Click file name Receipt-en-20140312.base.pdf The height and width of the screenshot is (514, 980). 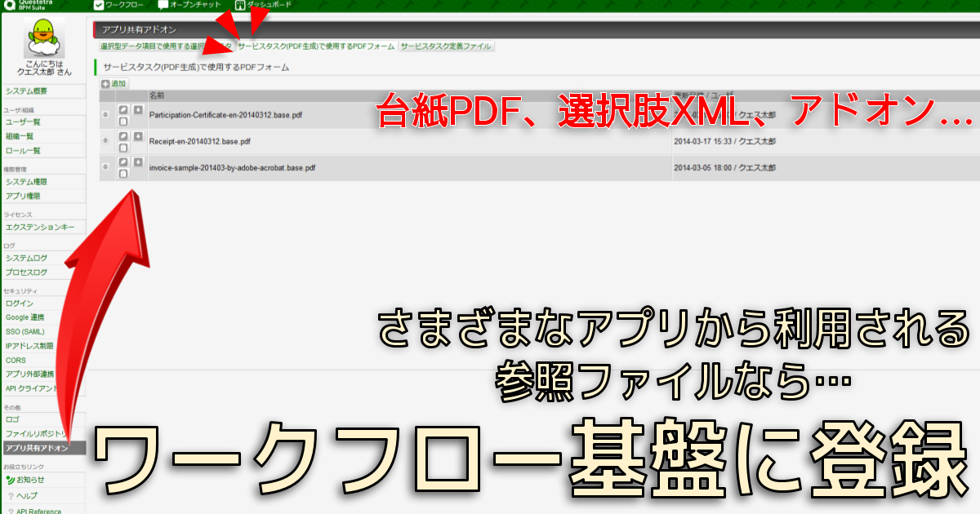pos(202,141)
